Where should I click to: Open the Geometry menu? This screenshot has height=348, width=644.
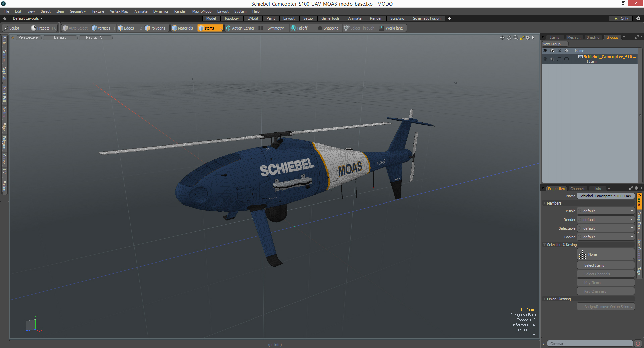77,11
